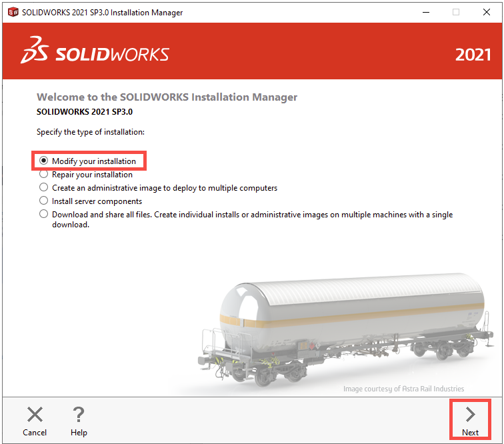This screenshot has width=504, height=444.
Task: Close the Installation Manager window
Action: [x=485, y=12]
